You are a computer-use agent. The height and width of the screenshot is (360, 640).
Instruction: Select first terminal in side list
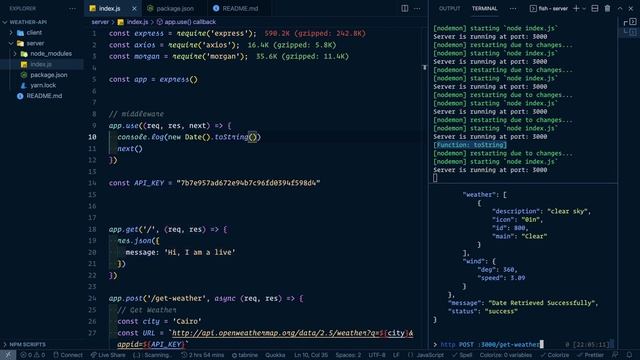click(629, 22)
